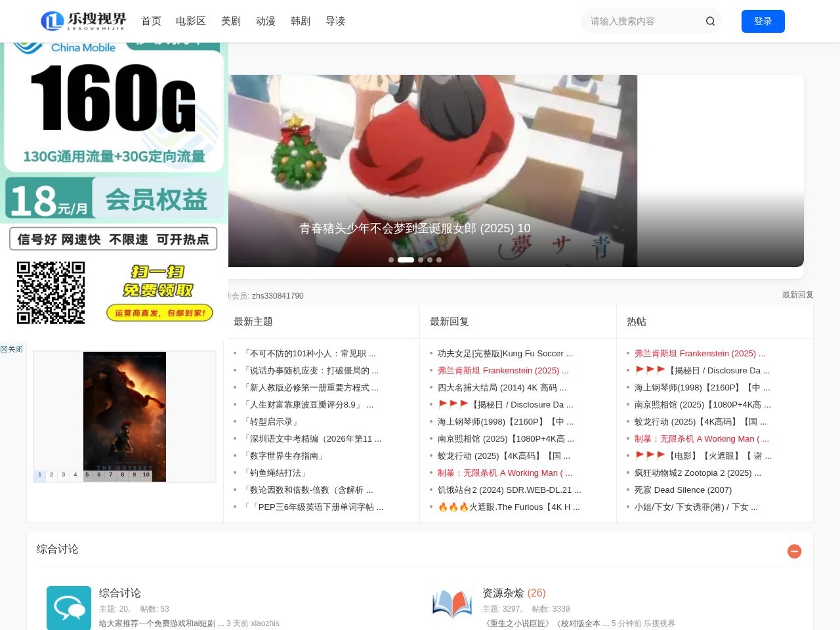Open thread PEP三6年级英语下册单词字帖
Screen dimensions: 840x630
(312, 507)
